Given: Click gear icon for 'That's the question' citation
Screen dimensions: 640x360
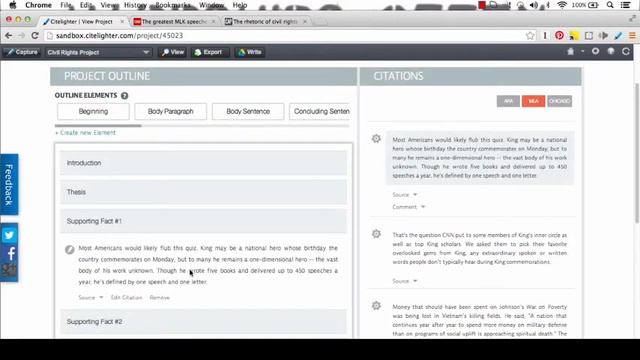Looking at the screenshot, I should (376, 234).
